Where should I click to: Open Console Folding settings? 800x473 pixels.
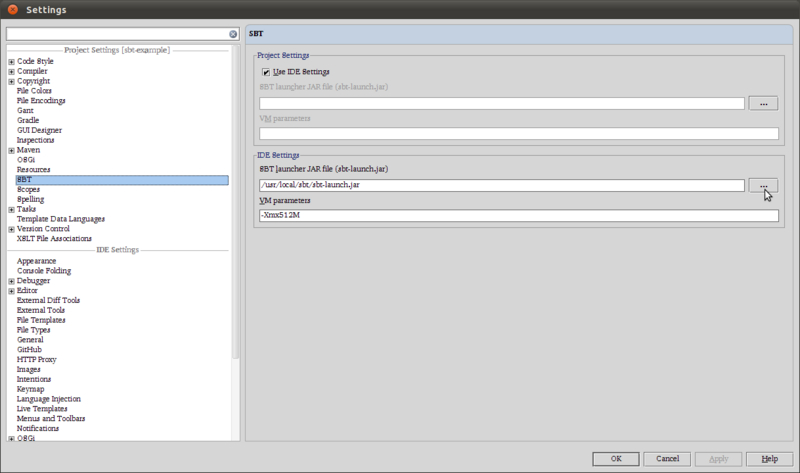(44, 271)
